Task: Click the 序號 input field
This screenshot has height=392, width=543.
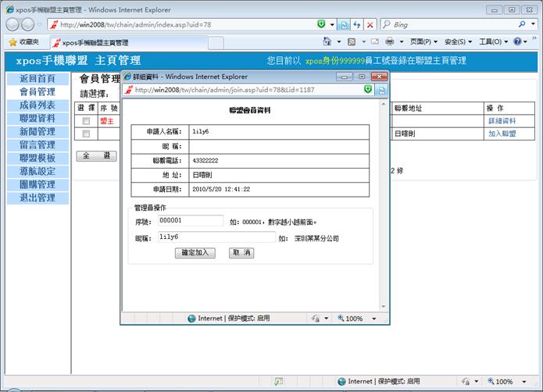Action: [x=191, y=220]
